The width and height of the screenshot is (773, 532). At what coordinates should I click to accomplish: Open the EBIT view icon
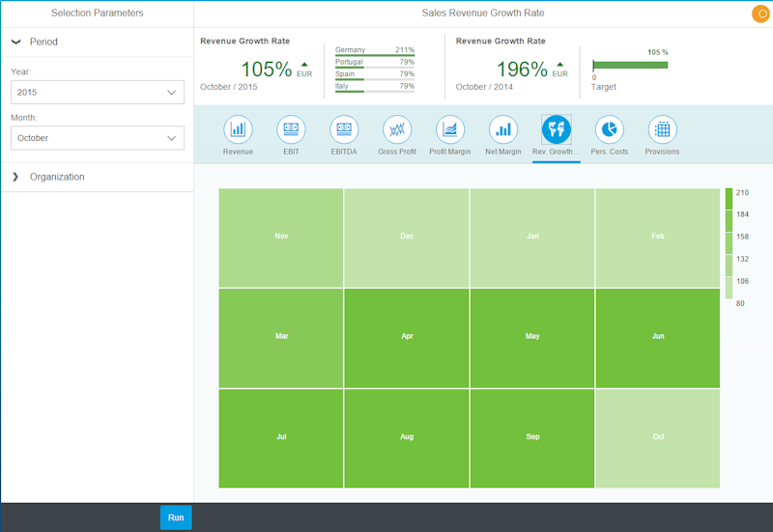click(291, 129)
